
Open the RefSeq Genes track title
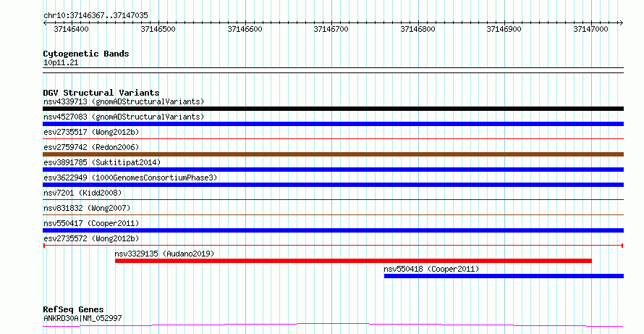point(74,309)
